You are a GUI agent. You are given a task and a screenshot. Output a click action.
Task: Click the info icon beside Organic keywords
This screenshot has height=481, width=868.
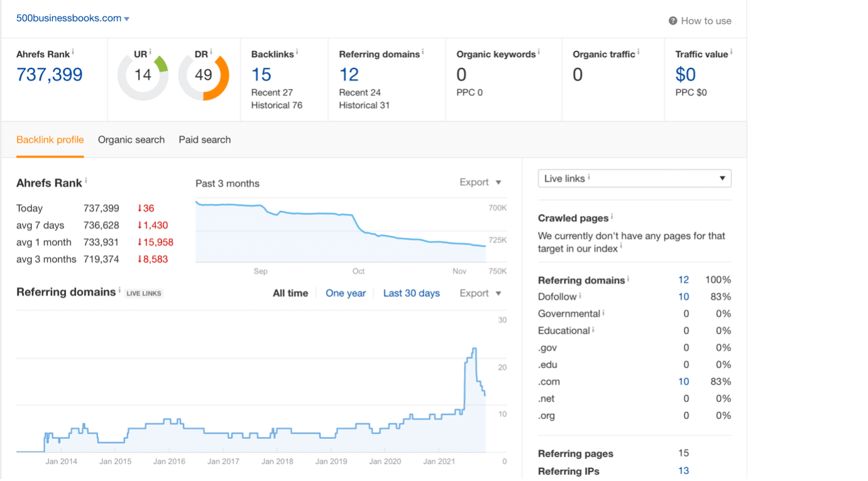click(x=539, y=52)
